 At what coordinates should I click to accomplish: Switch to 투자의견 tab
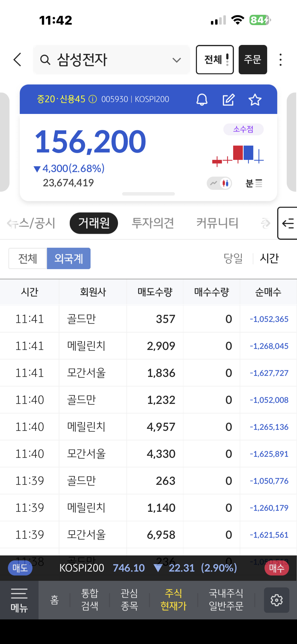pos(153,223)
